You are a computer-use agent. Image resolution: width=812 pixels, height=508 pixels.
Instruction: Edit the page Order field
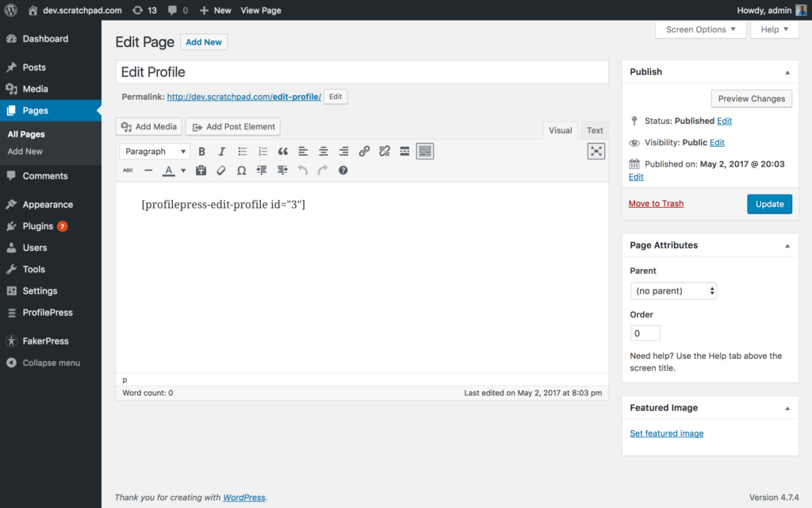click(645, 333)
